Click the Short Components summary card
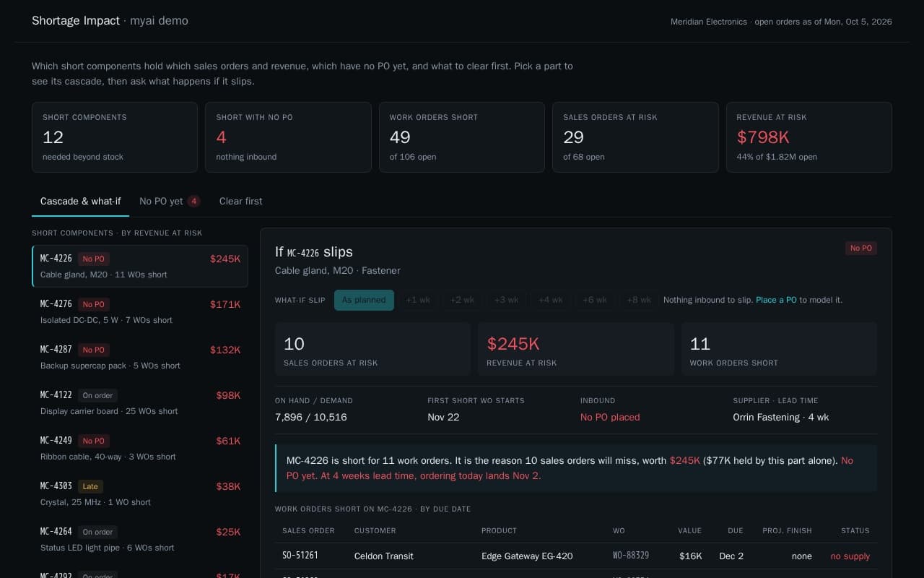The width and height of the screenshot is (924, 578). pos(115,137)
